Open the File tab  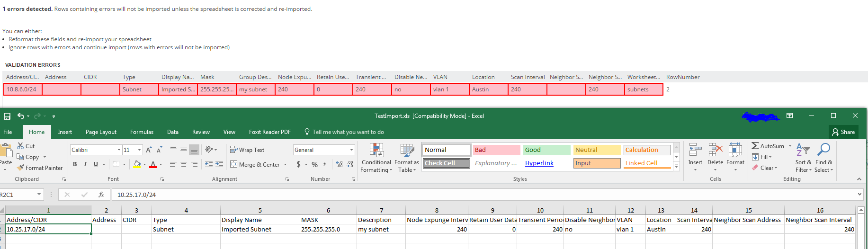tap(8, 132)
